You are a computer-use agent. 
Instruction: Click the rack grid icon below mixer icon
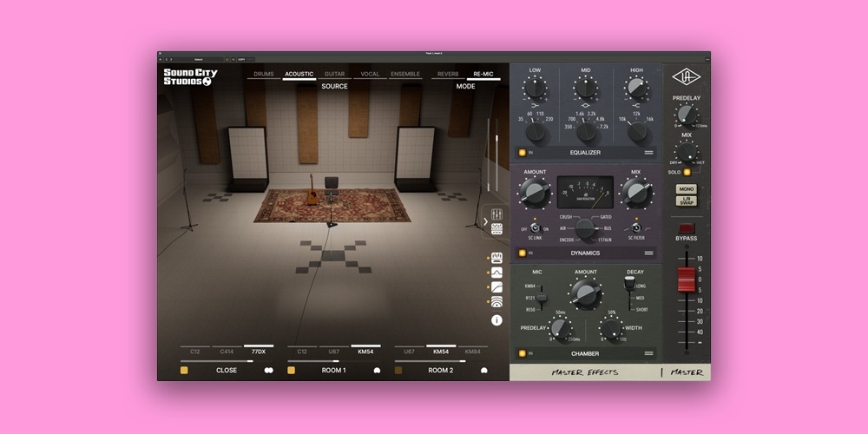(x=497, y=229)
